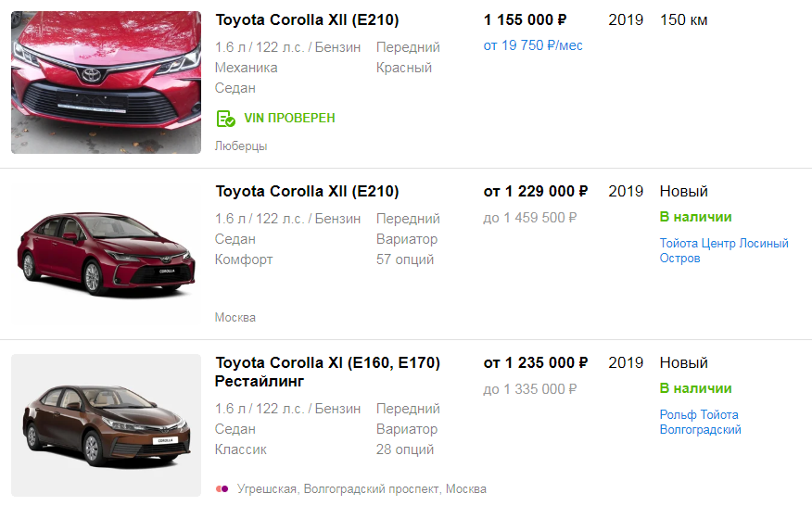The image size is (812, 506).
Task: Click the от 1 229 000 ₽ price
Action: pos(535,191)
